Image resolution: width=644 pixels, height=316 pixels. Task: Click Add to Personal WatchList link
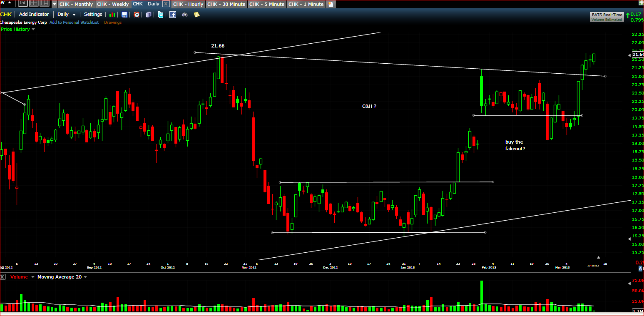[x=74, y=22]
